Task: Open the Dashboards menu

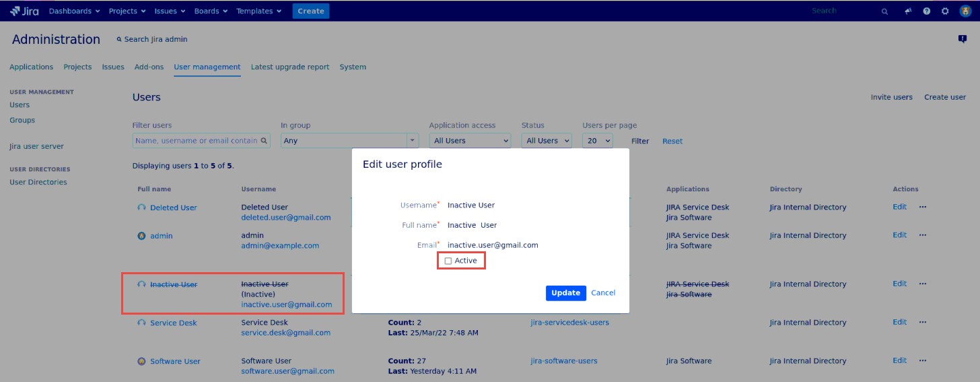Action: point(74,11)
